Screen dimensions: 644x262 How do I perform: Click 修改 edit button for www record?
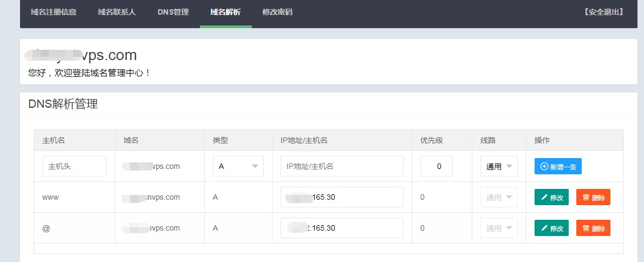551,198
